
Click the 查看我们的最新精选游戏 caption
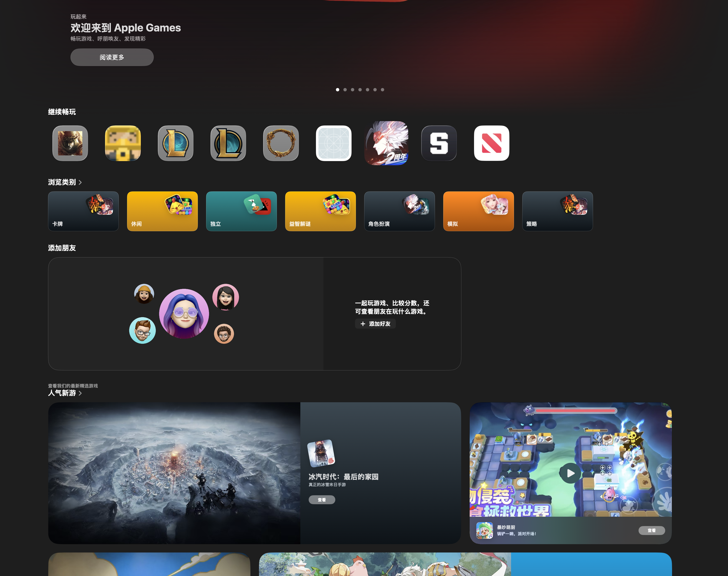click(x=73, y=386)
